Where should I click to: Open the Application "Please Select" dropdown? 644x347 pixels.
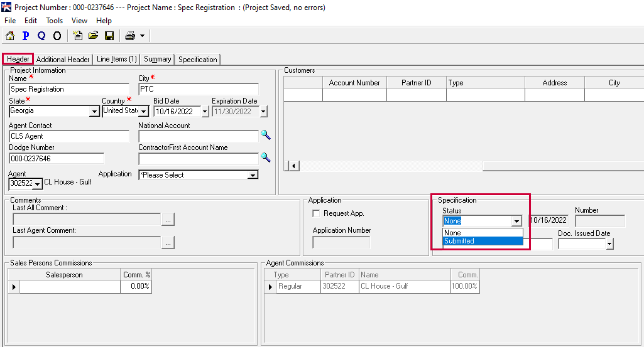click(x=253, y=176)
